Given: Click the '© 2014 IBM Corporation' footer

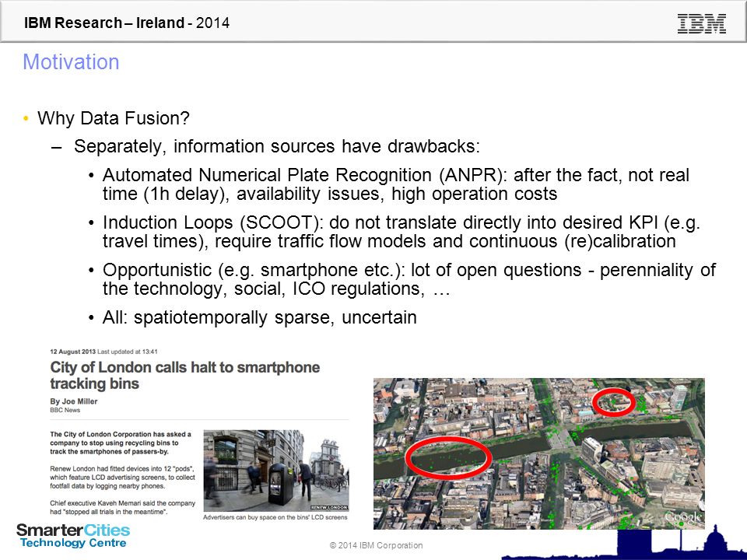Looking at the screenshot, I should tap(376, 545).
